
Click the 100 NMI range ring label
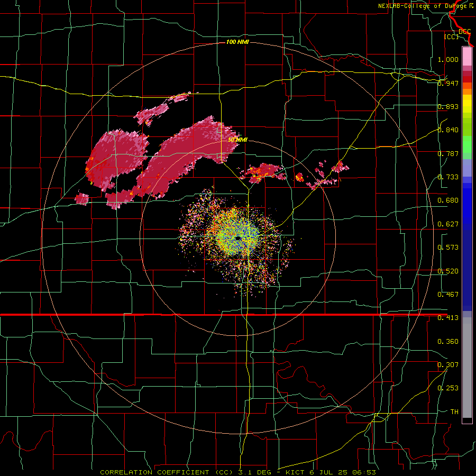237,42
